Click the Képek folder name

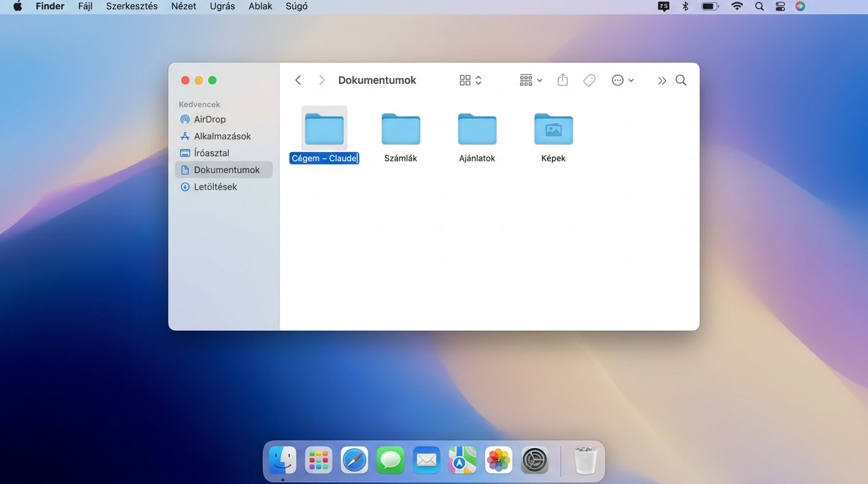click(553, 158)
